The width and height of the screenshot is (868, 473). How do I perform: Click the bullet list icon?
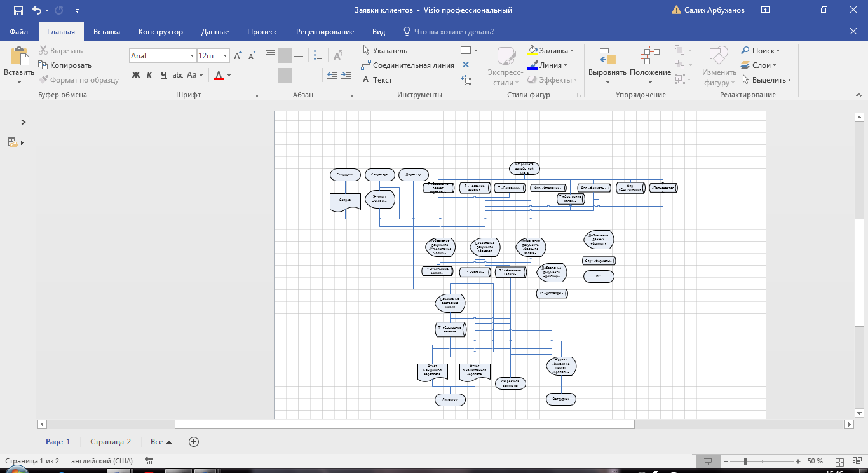[x=318, y=55]
